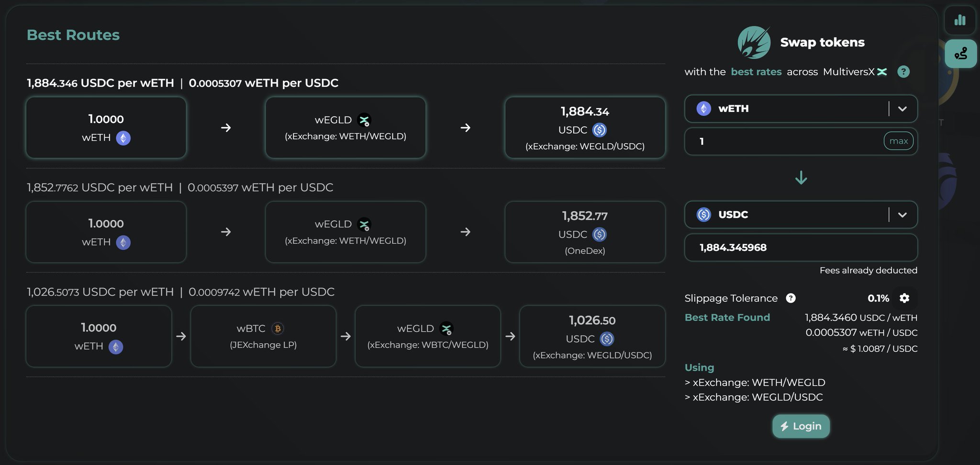Screen dimensions: 980x465
Task: Expand the wETH token dropdown chevron
Action: (902, 109)
